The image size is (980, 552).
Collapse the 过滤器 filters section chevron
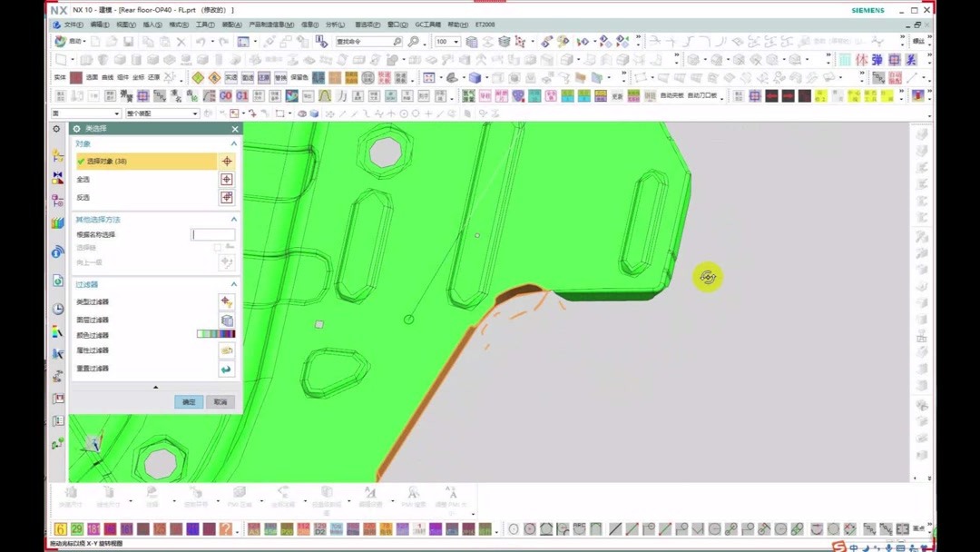coord(233,282)
